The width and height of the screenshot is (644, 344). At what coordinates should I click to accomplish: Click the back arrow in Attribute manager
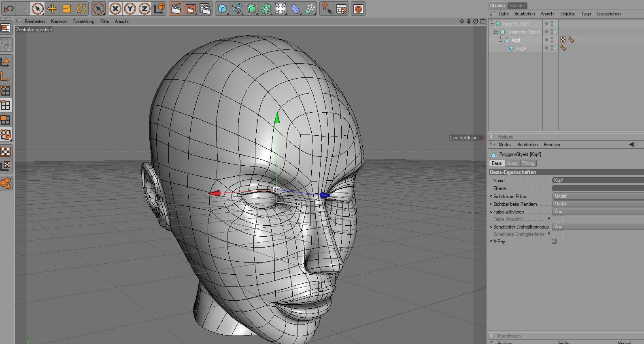(x=631, y=145)
